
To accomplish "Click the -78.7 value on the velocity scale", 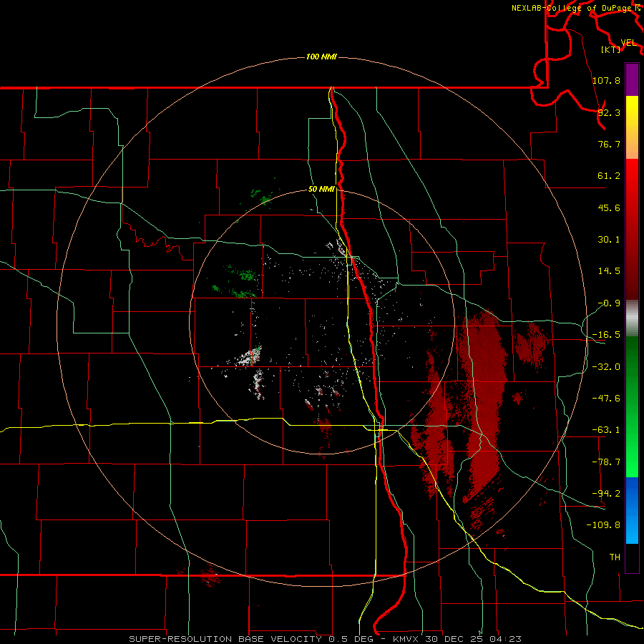I will click(606, 462).
